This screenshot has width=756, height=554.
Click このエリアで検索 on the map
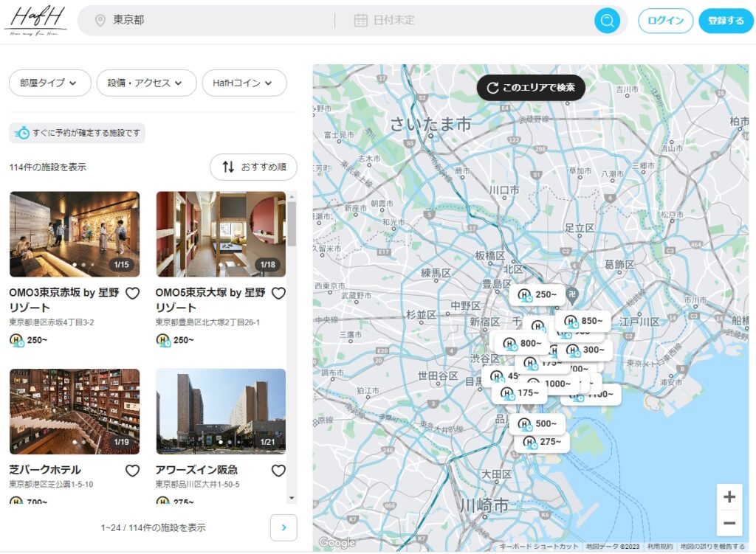pyautogui.click(x=531, y=88)
